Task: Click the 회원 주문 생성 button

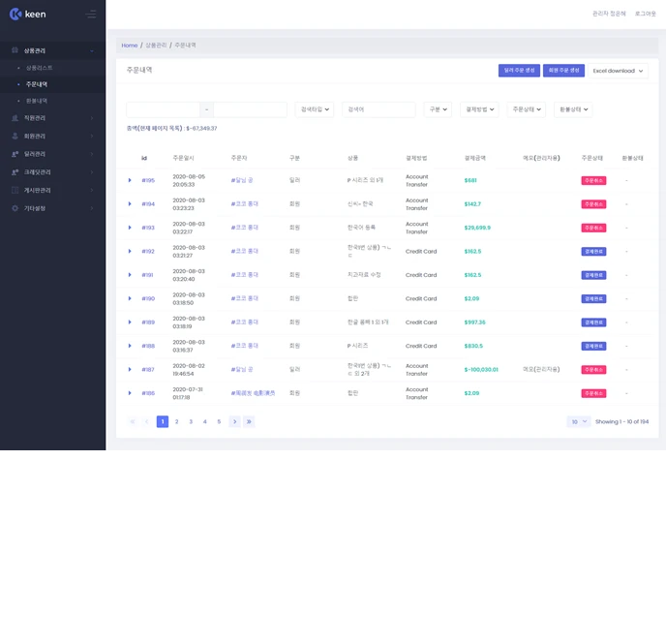Action: (x=563, y=70)
